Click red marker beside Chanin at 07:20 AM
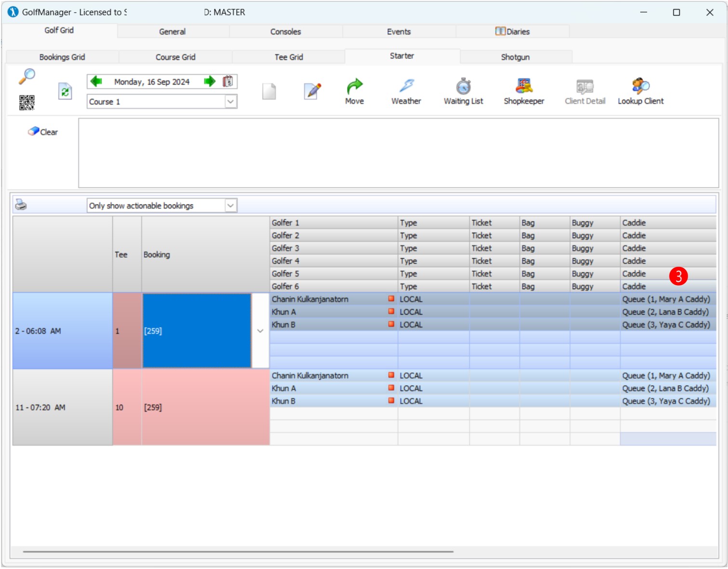Screen dimensions: 728x569 click(x=391, y=375)
